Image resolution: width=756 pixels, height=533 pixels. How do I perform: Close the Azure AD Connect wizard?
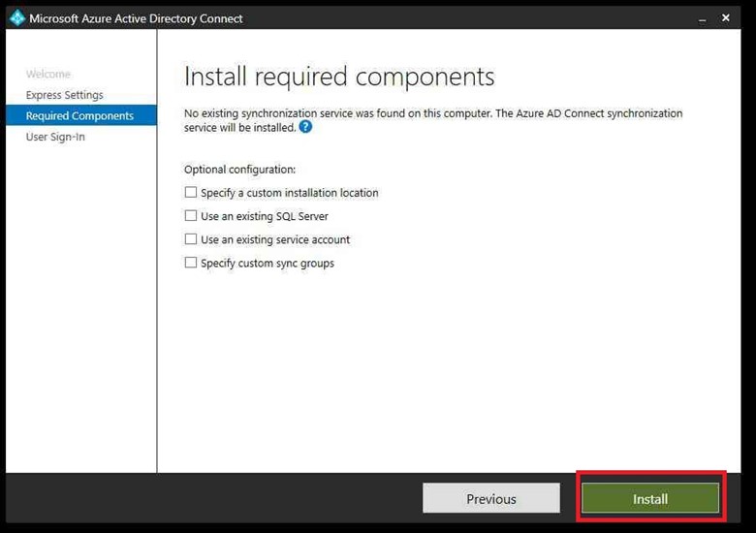point(726,17)
